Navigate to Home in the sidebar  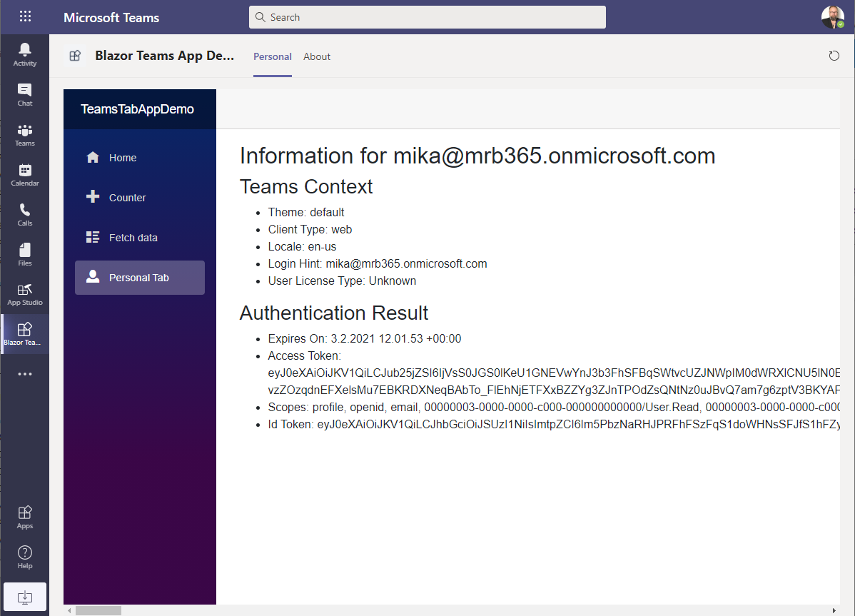point(140,158)
